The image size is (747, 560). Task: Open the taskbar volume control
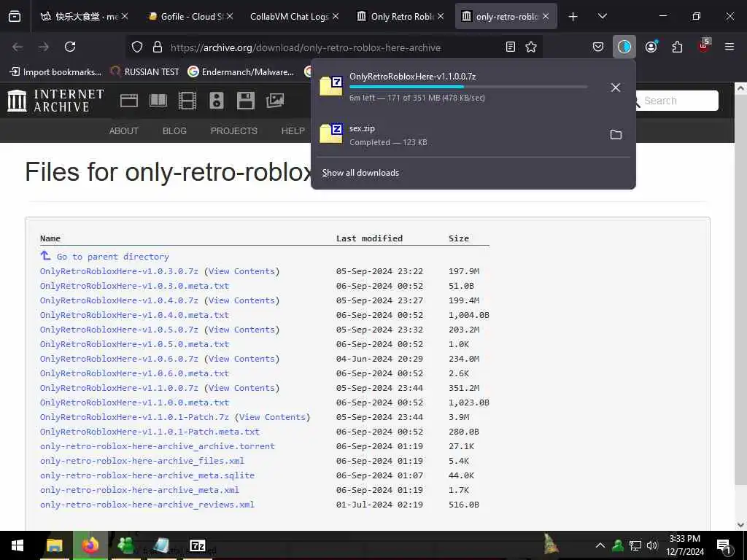[651, 545]
